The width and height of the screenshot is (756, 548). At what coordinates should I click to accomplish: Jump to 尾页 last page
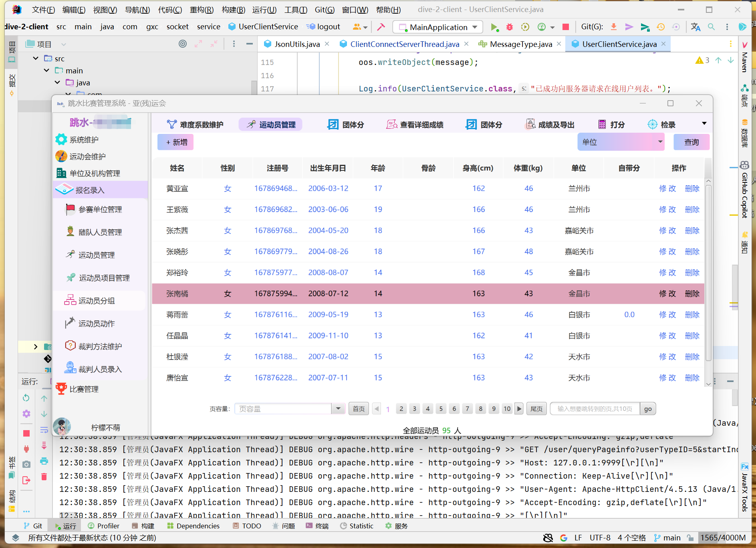pos(536,408)
